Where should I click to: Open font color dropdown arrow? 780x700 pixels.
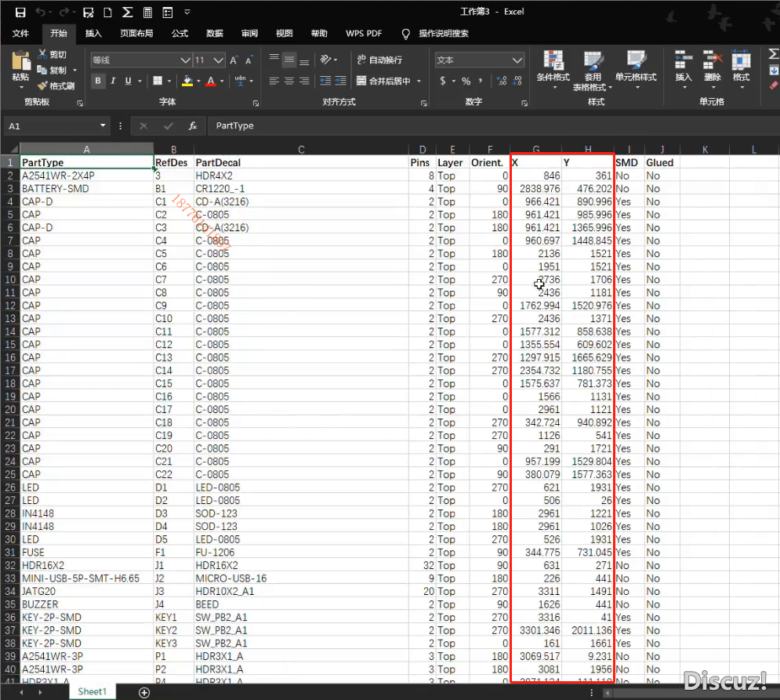tap(222, 81)
